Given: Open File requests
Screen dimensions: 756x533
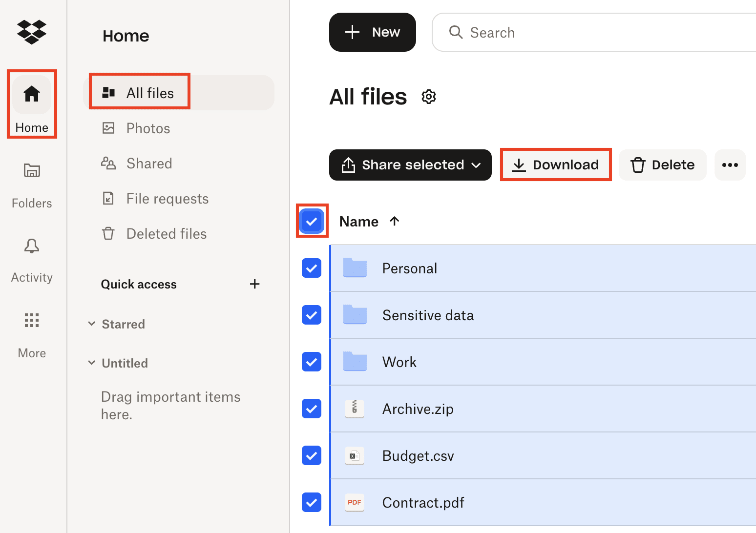Looking at the screenshot, I should point(167,198).
